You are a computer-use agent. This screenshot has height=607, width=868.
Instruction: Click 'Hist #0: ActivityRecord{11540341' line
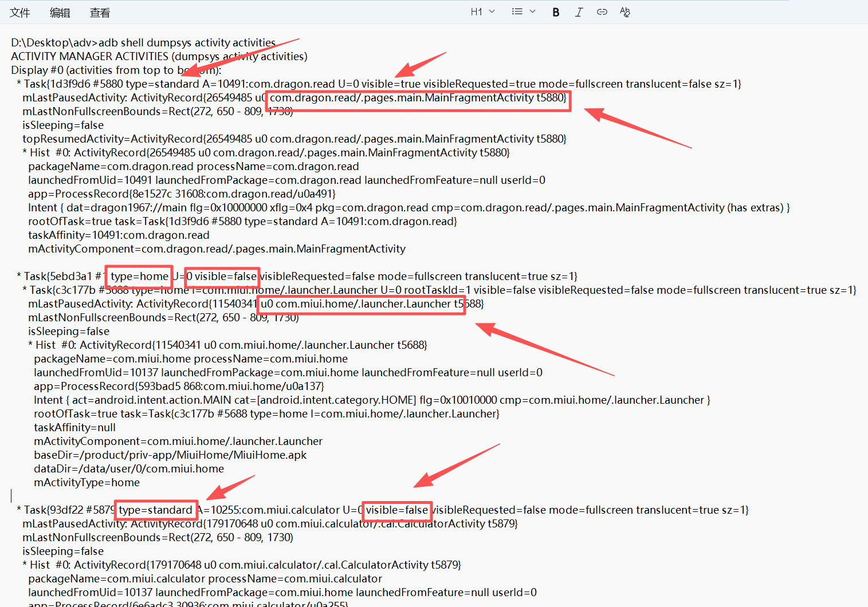click(228, 345)
